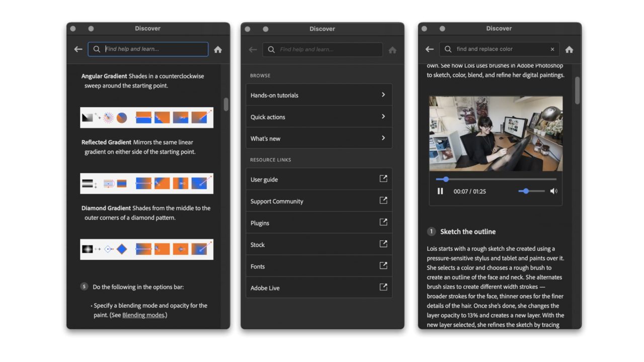Click the Home icon in the first Discover panel
Image resolution: width=644 pixels, height=362 pixels.
(x=218, y=49)
